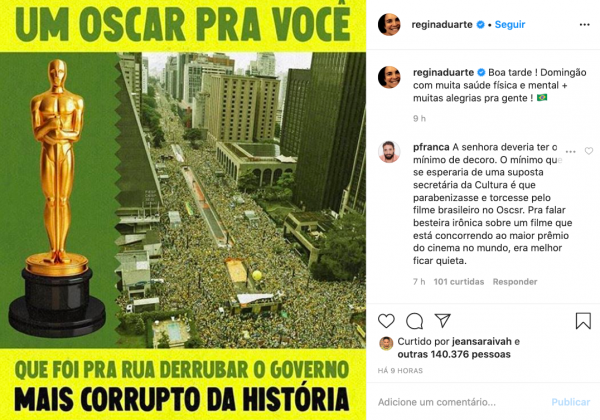Viewport: 600px width, 420px height.
Task: Click the verified badge next to header username
Action: coord(480,24)
